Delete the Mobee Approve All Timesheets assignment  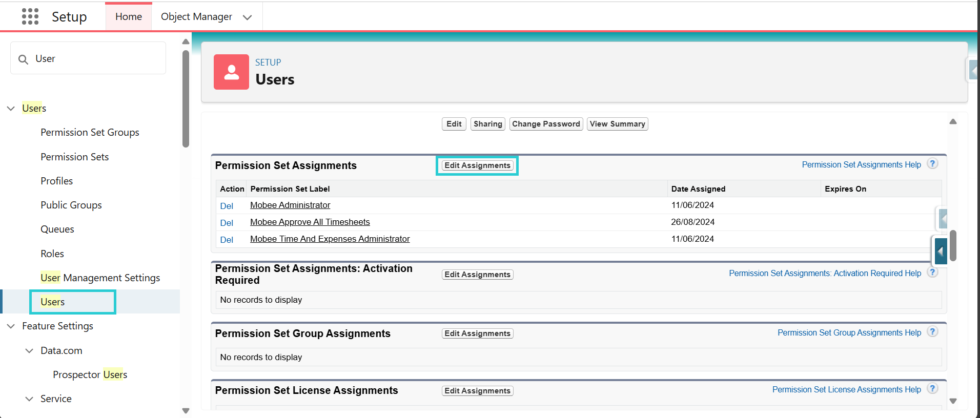(227, 223)
